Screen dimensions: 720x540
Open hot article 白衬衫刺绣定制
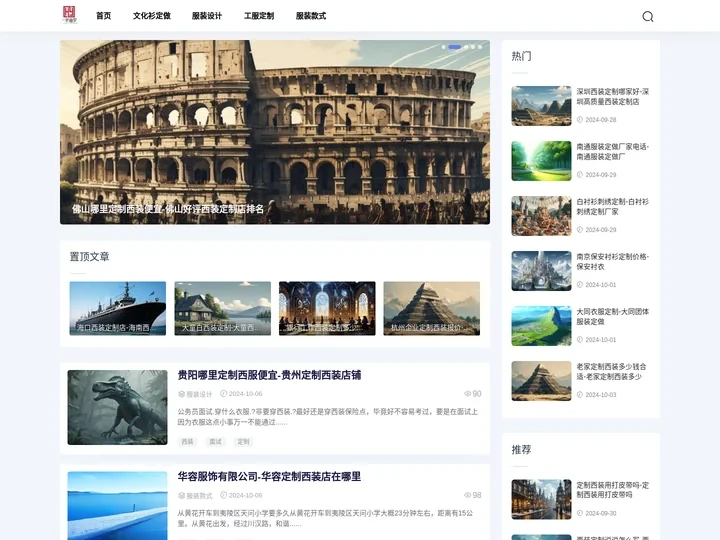613,207
